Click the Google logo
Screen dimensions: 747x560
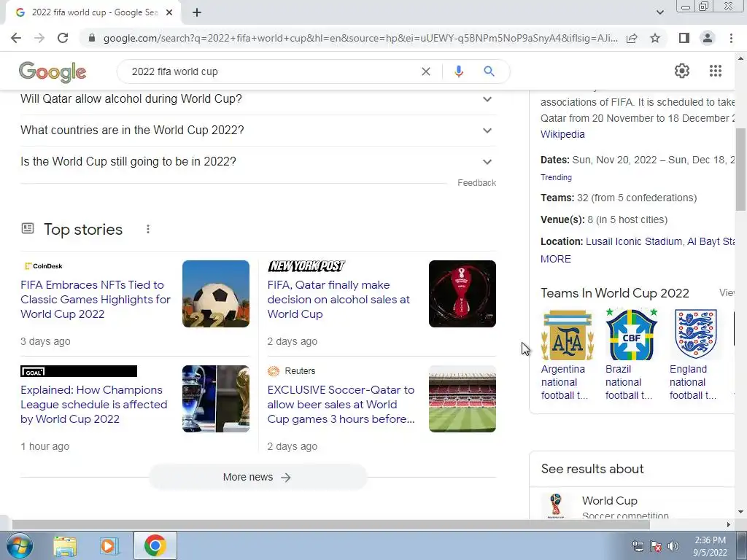(x=53, y=72)
